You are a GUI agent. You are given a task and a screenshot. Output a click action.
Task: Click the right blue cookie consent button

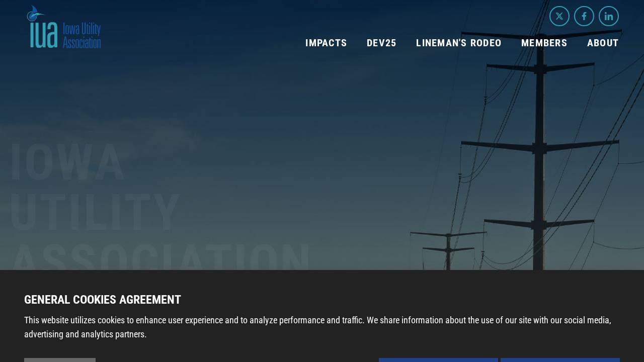[560, 360]
